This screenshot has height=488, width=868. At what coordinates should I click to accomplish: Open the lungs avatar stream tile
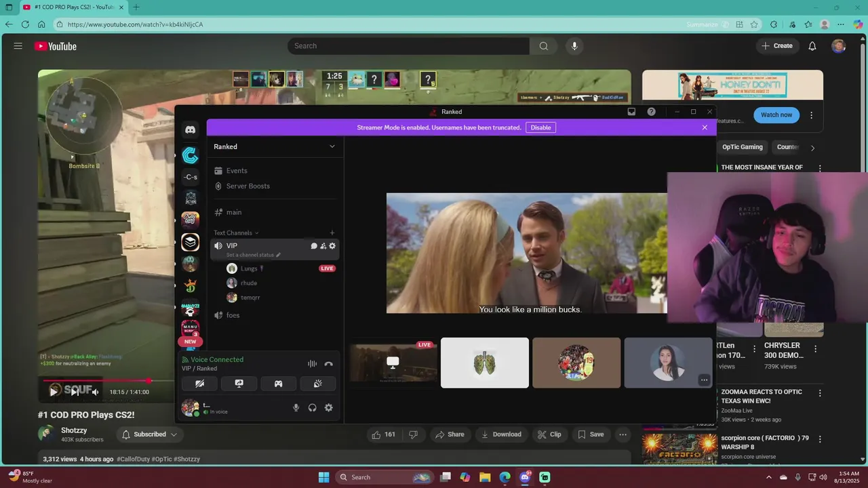[x=485, y=363]
